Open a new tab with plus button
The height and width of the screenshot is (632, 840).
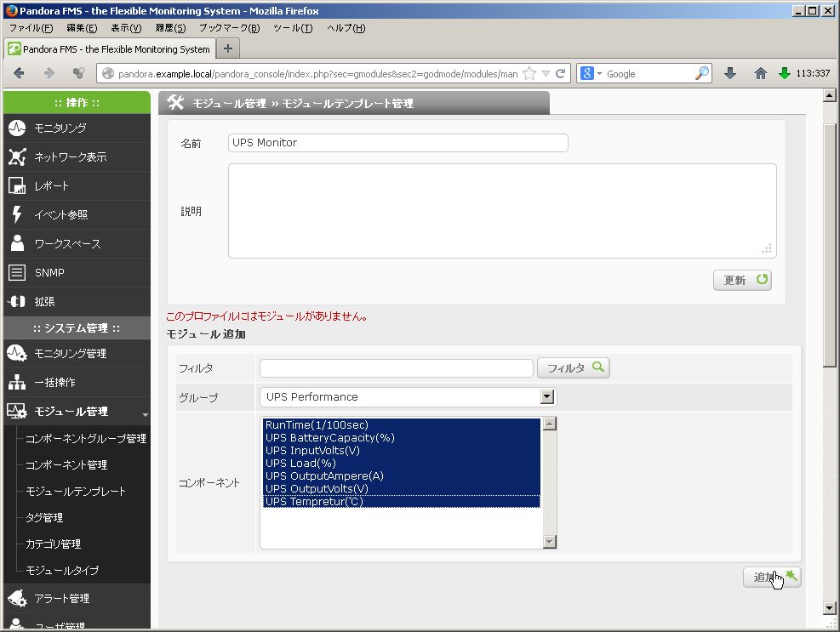(x=228, y=48)
